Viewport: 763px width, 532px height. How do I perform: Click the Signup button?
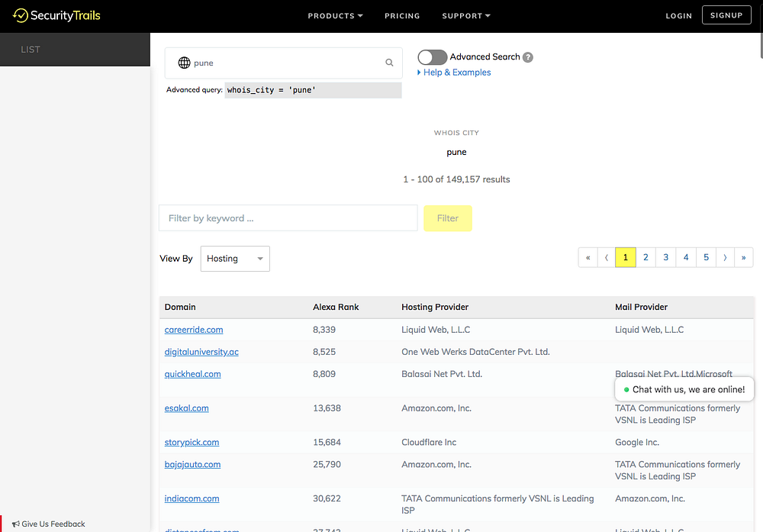(x=726, y=15)
